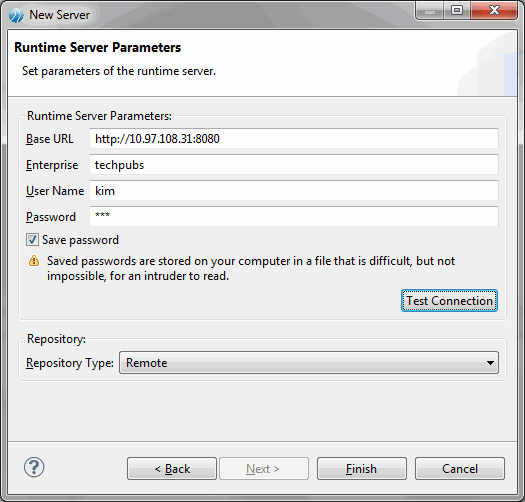Go back with the Back button
This screenshot has width=525, height=502.
[x=172, y=469]
